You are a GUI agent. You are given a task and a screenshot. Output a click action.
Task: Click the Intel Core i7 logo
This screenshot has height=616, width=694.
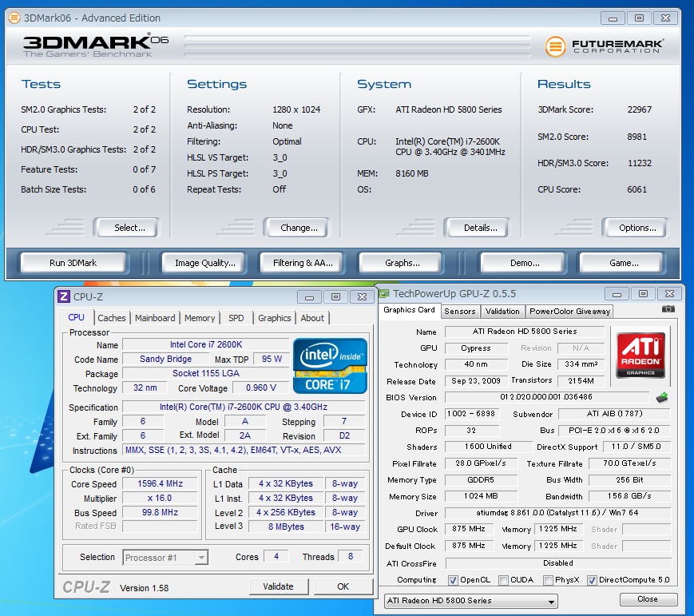click(330, 366)
